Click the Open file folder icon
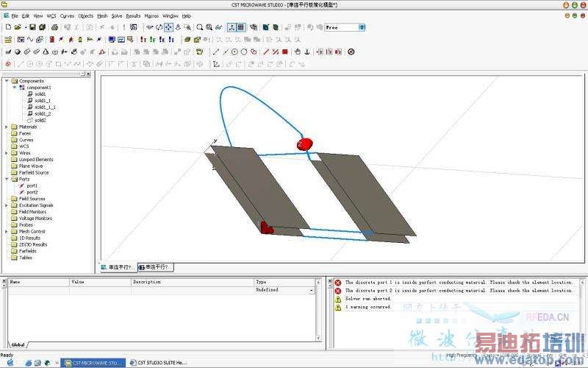This screenshot has height=368, width=588. 18,27
